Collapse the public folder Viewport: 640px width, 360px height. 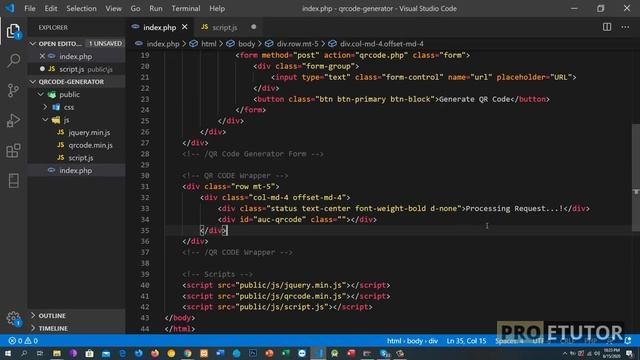[40, 94]
